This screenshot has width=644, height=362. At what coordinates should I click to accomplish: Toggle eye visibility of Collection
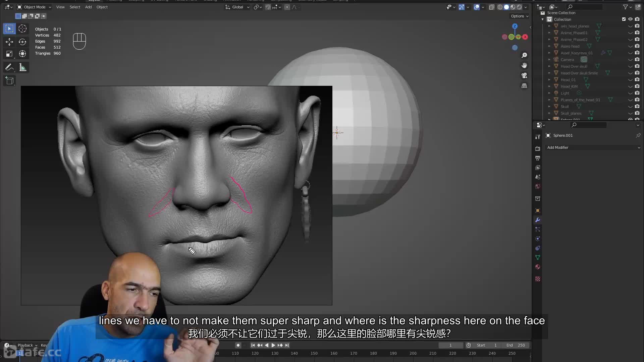(x=630, y=19)
